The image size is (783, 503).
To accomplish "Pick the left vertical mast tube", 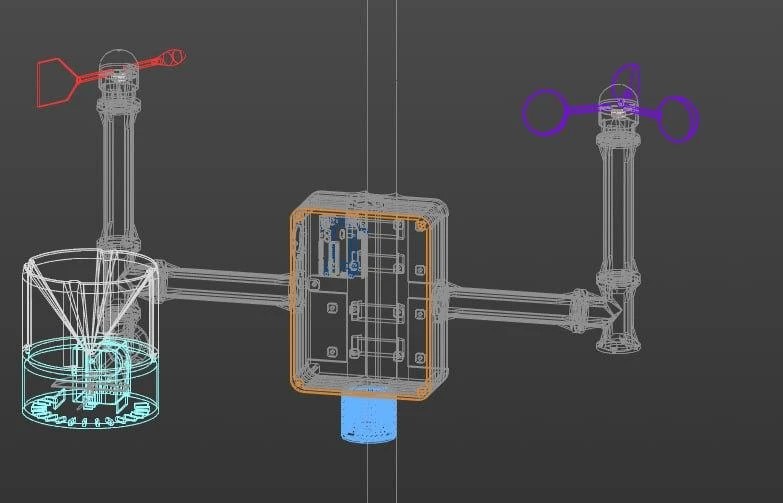I will [x=118, y=172].
